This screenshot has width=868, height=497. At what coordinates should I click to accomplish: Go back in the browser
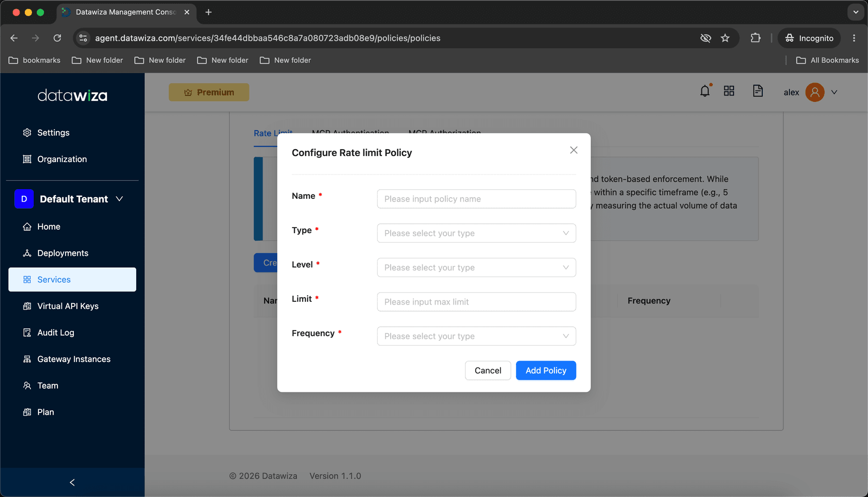(14, 38)
